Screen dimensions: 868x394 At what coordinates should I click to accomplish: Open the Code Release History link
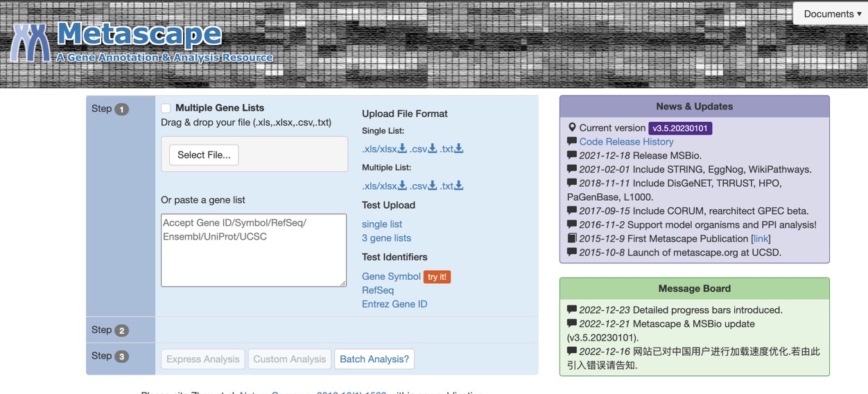click(627, 142)
